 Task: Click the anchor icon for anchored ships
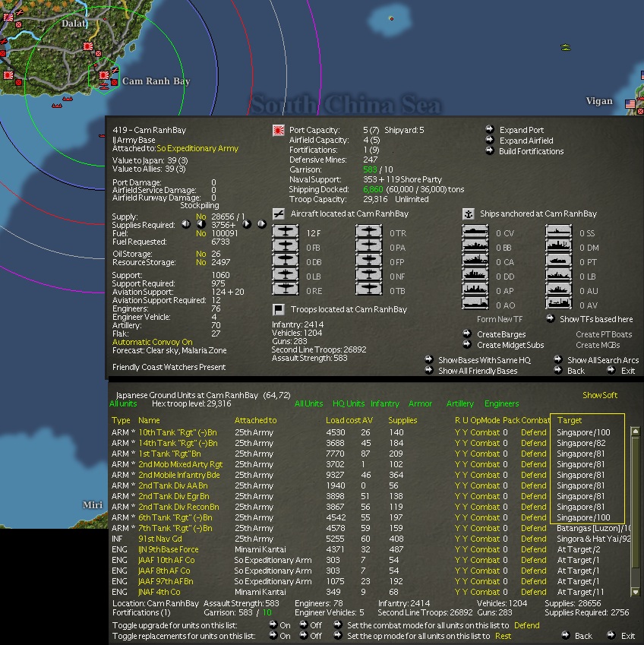[x=468, y=214]
